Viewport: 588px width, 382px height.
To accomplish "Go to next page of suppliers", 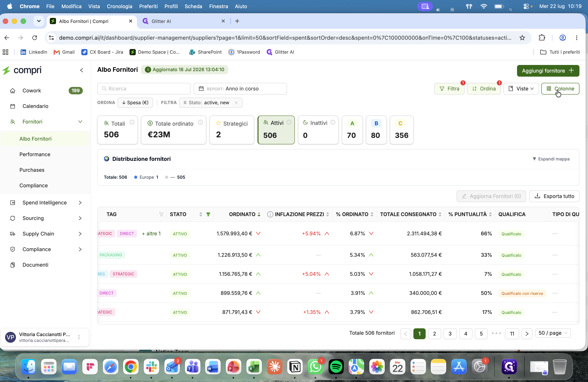I will tap(527, 334).
